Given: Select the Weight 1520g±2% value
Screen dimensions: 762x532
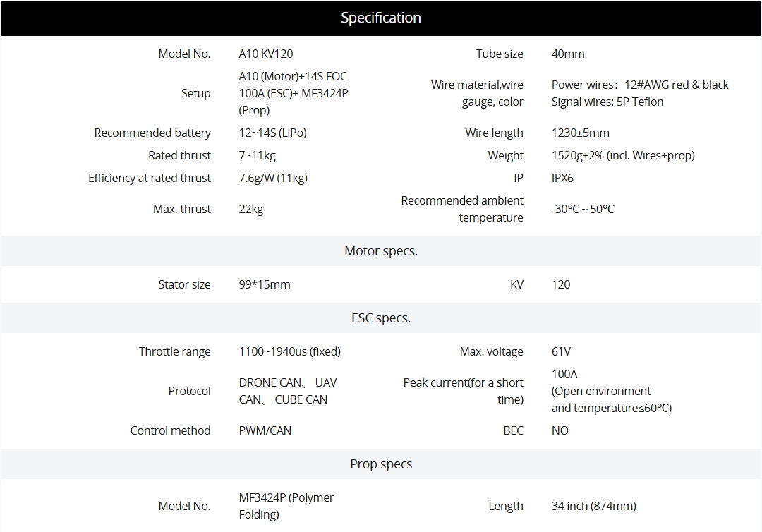Looking at the screenshot, I should click(623, 155).
